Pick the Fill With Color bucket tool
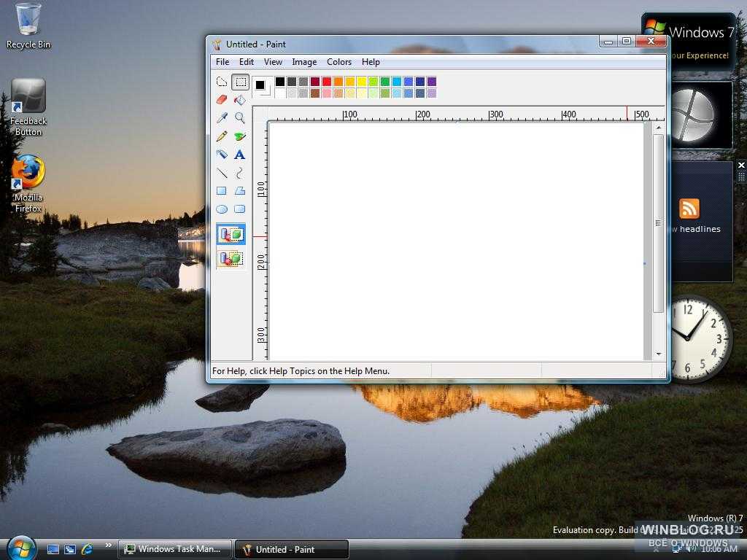Image resolution: width=747 pixels, height=560 pixels. click(240, 99)
